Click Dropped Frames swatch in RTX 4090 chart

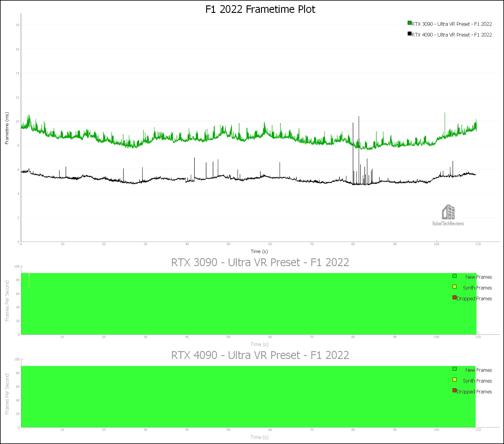pyautogui.click(x=455, y=390)
